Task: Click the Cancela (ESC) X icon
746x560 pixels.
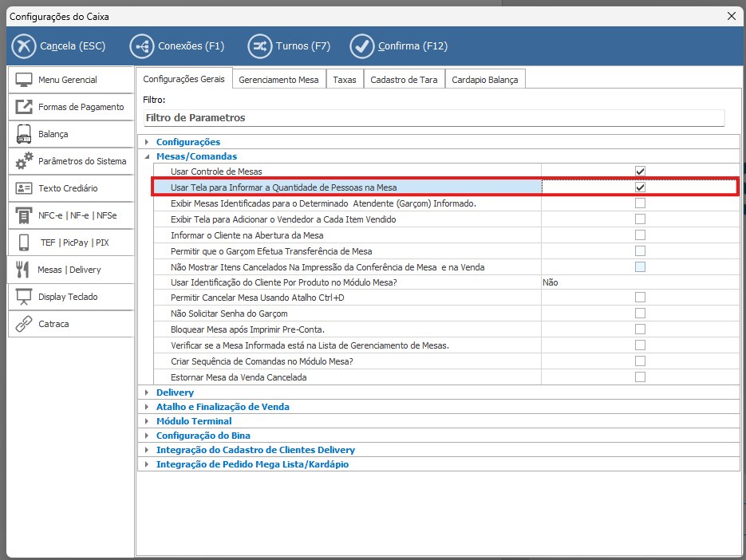Action: (x=24, y=46)
